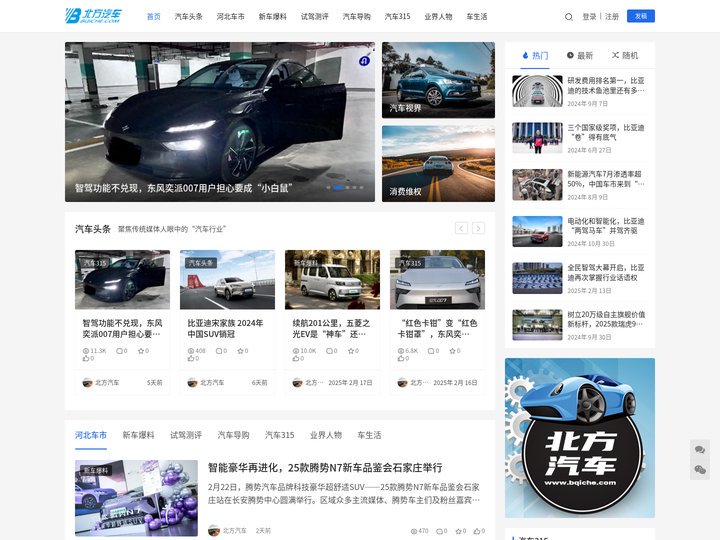The width and height of the screenshot is (720, 540).
Task: Open the search magnifier icon
Action: 568,17
